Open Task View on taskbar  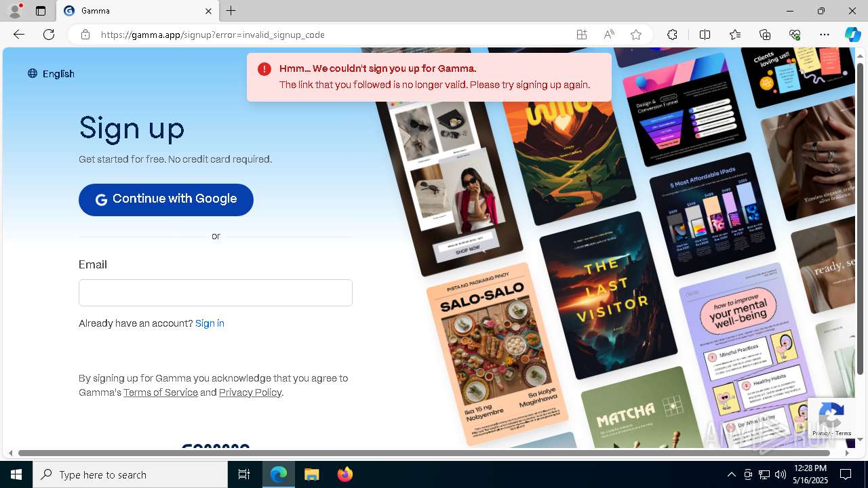pyautogui.click(x=244, y=474)
